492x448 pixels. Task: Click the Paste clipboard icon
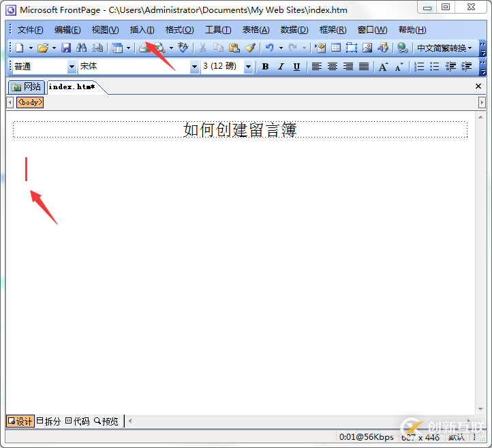pyautogui.click(x=234, y=48)
